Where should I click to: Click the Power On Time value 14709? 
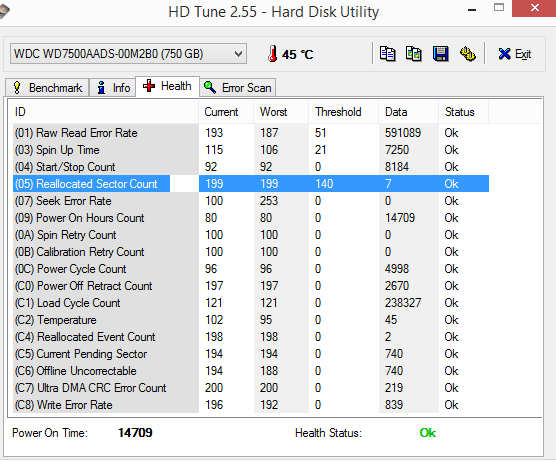[x=135, y=433]
